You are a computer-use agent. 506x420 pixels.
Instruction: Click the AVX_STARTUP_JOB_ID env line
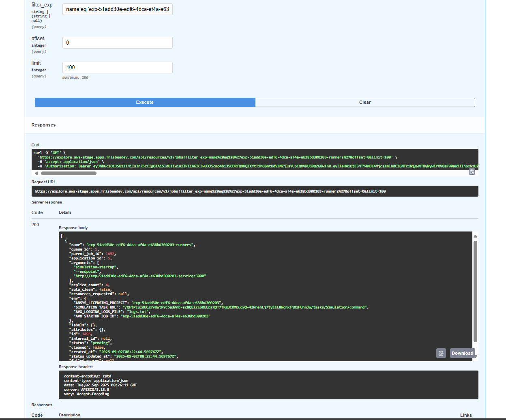(x=142, y=316)
